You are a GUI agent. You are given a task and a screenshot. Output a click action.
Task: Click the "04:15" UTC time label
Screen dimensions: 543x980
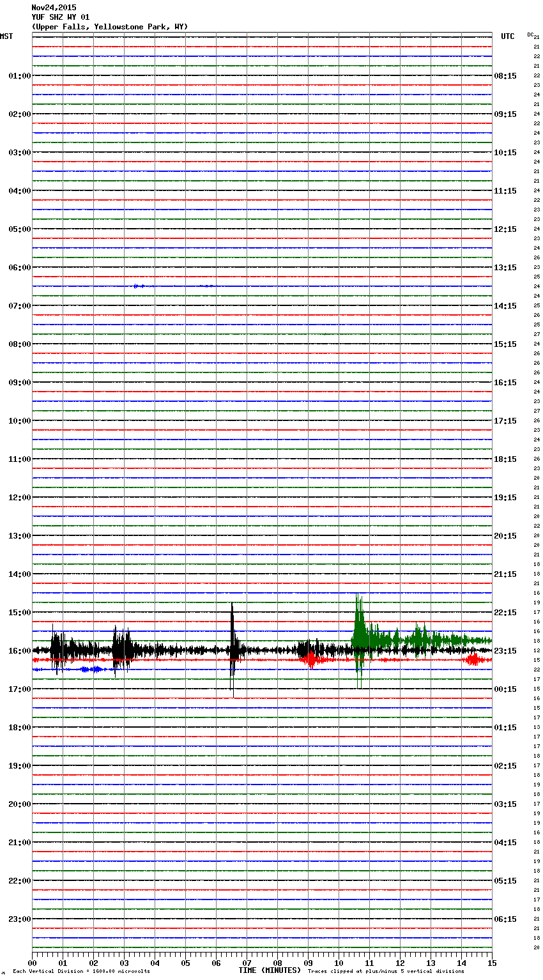(505, 843)
